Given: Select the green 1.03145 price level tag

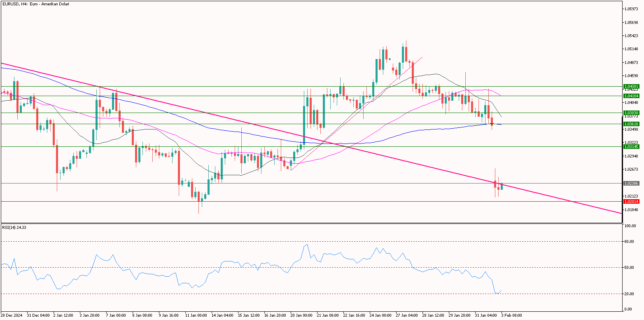Looking at the screenshot, I should 631,146.
